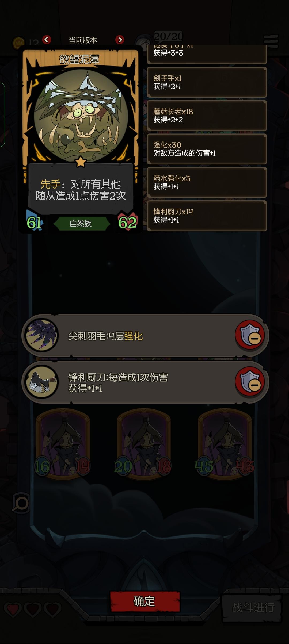Tap the 欲望泥潭 card portrait

81,116
